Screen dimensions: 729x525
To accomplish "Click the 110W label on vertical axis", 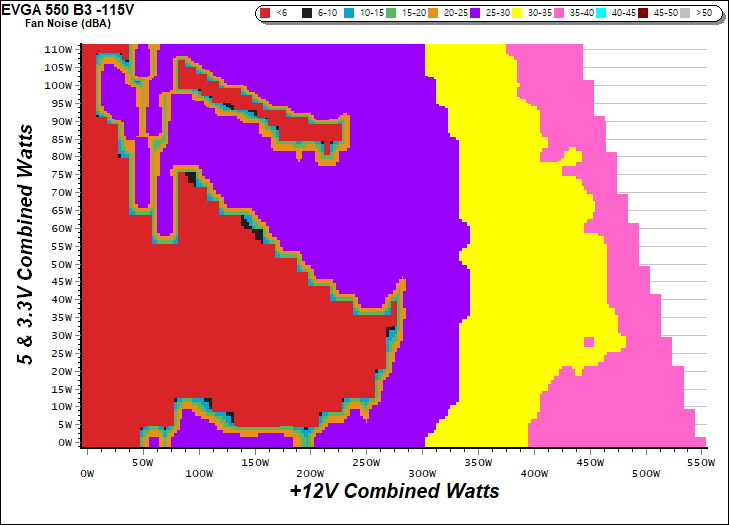I will coord(59,49).
